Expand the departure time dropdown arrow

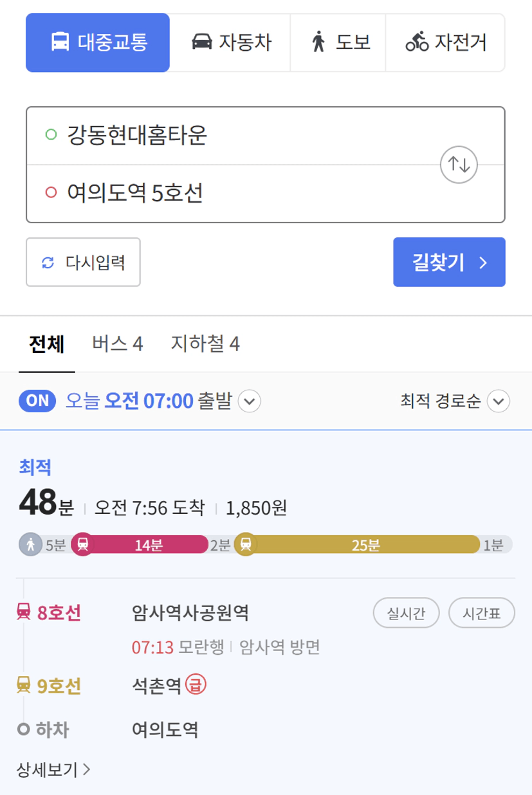pyautogui.click(x=250, y=401)
